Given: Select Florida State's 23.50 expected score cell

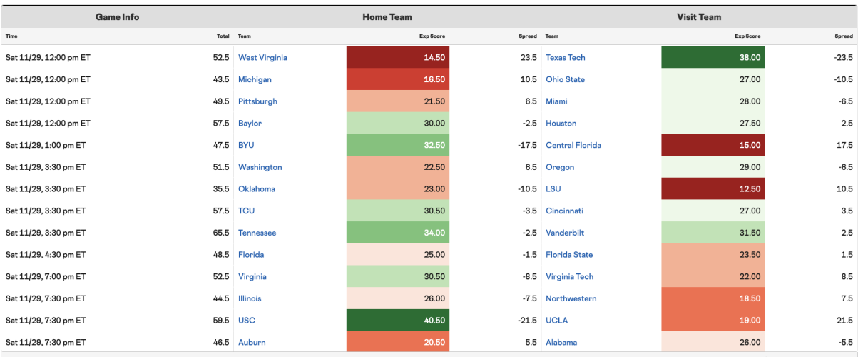Looking at the screenshot, I should (713, 255).
